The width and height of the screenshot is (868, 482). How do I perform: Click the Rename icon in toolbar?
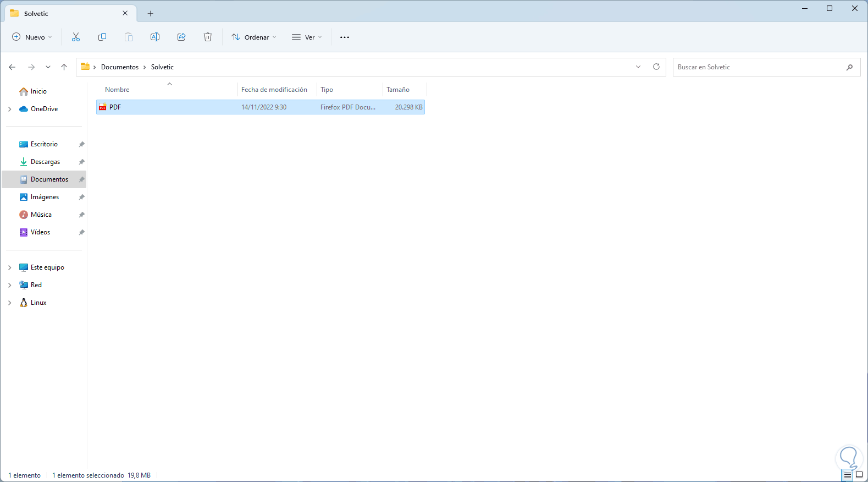pos(155,37)
